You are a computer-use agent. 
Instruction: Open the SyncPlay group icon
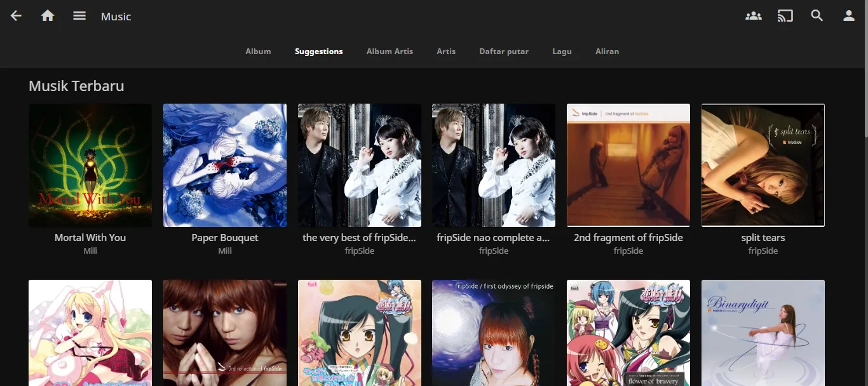(754, 16)
